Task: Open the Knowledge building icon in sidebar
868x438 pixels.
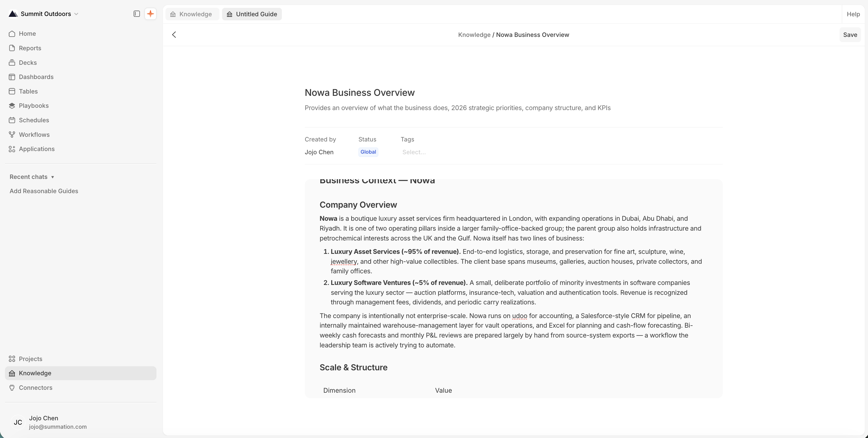Action: pyautogui.click(x=12, y=373)
